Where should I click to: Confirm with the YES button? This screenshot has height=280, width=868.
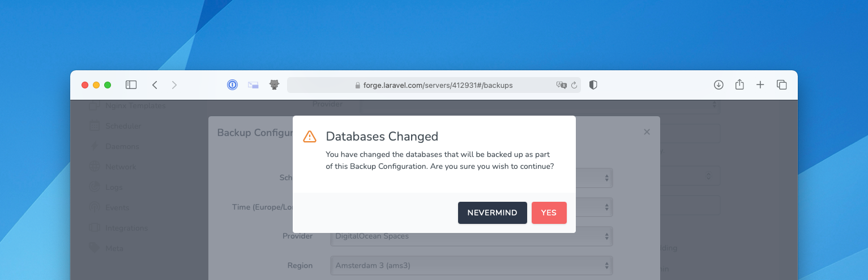549,213
